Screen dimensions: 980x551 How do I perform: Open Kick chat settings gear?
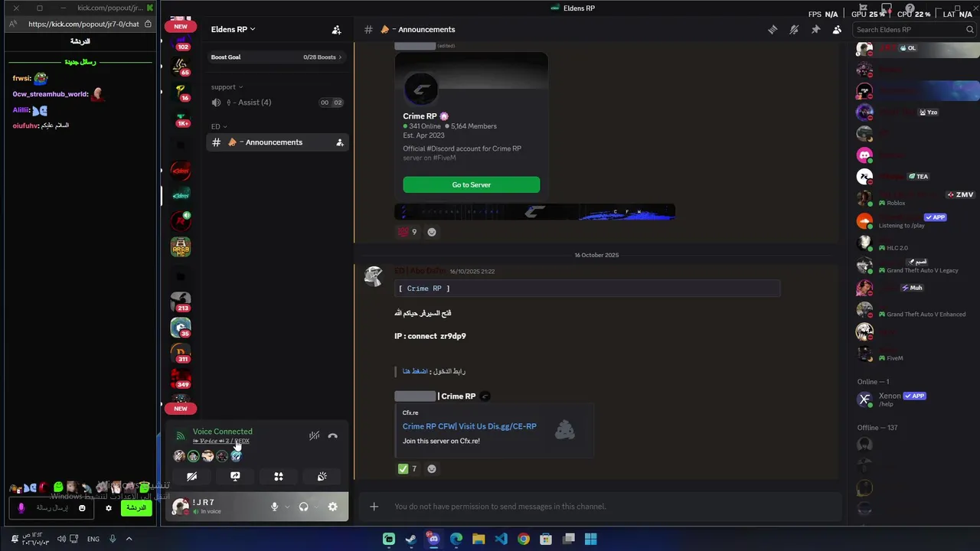[x=109, y=508]
